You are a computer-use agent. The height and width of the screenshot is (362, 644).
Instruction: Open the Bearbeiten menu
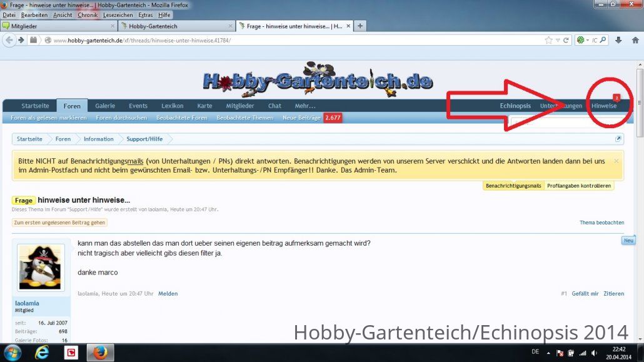[34, 15]
